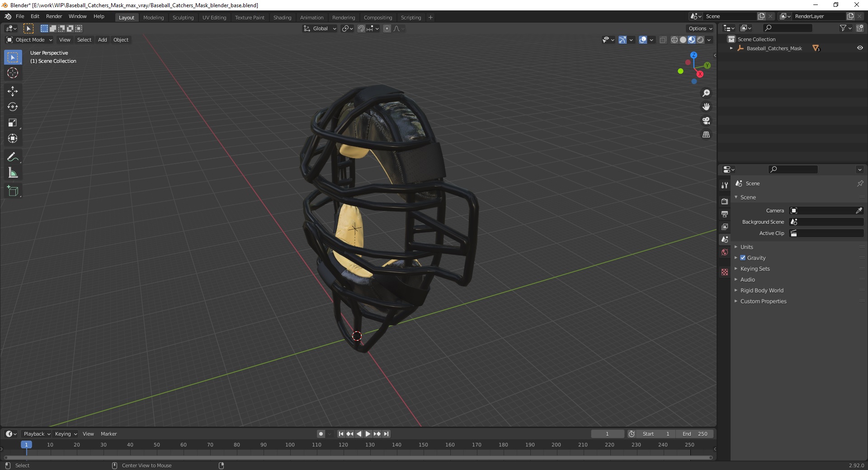The image size is (868, 470).
Task: Select the Measure tool
Action: [13, 173]
